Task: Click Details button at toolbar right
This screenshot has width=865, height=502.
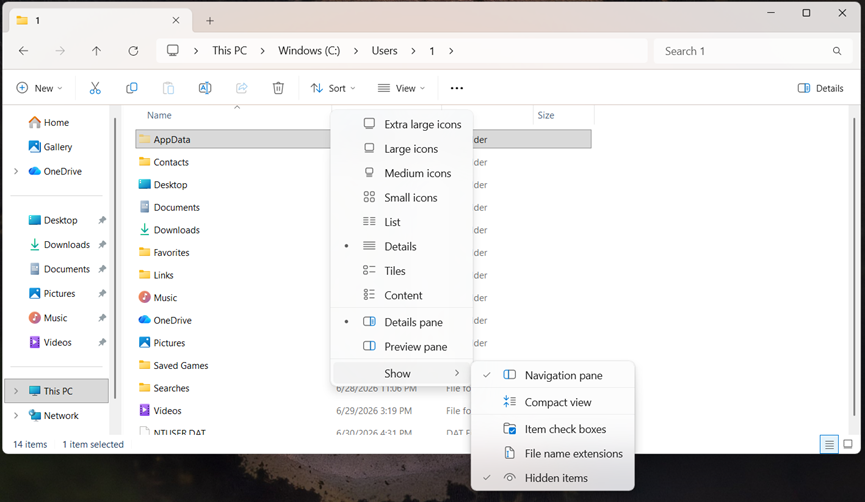Action: coord(820,88)
